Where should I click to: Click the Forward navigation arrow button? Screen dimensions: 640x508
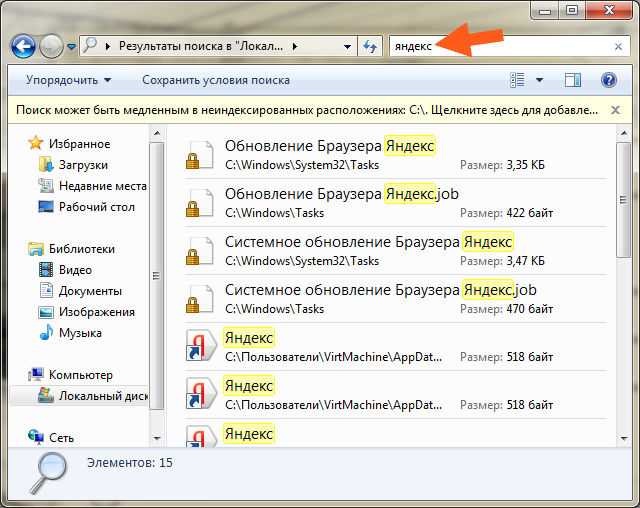(51, 46)
